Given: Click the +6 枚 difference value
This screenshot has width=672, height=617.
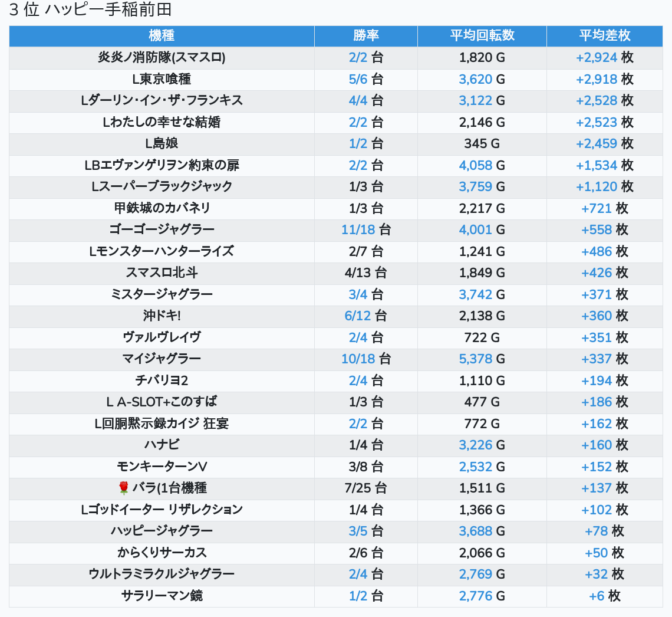Looking at the screenshot, I should tap(605, 596).
